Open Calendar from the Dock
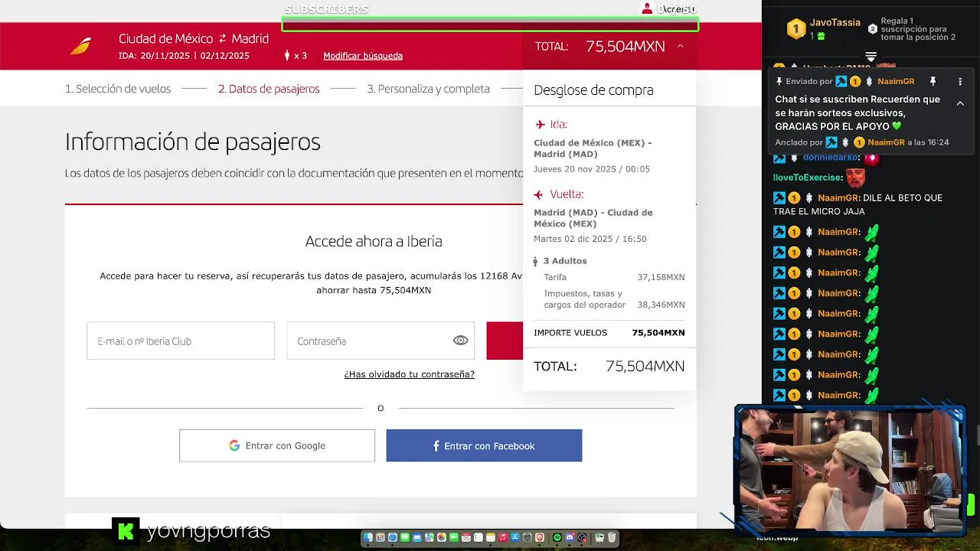This screenshot has height=551, width=980. click(x=466, y=537)
